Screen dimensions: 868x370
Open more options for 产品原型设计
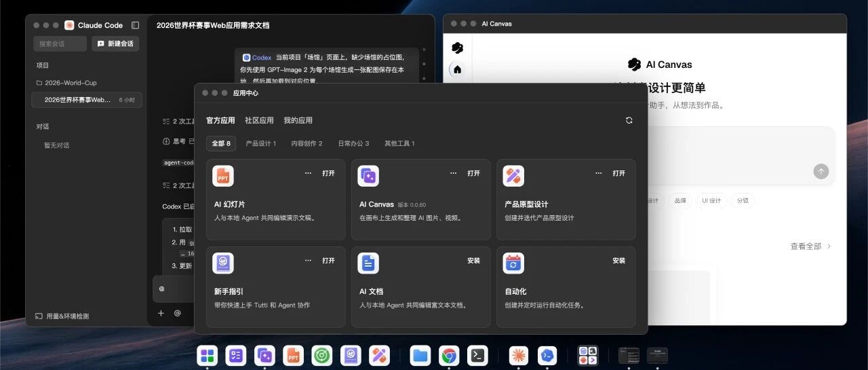coord(599,173)
